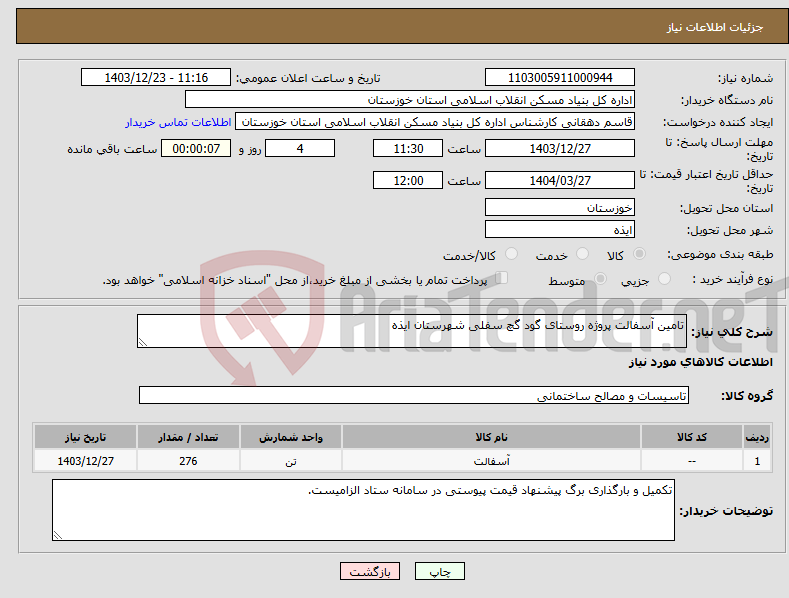This screenshot has height=598, width=789.
Task: Select the جزیی purchase type radio
Action: tap(664, 279)
